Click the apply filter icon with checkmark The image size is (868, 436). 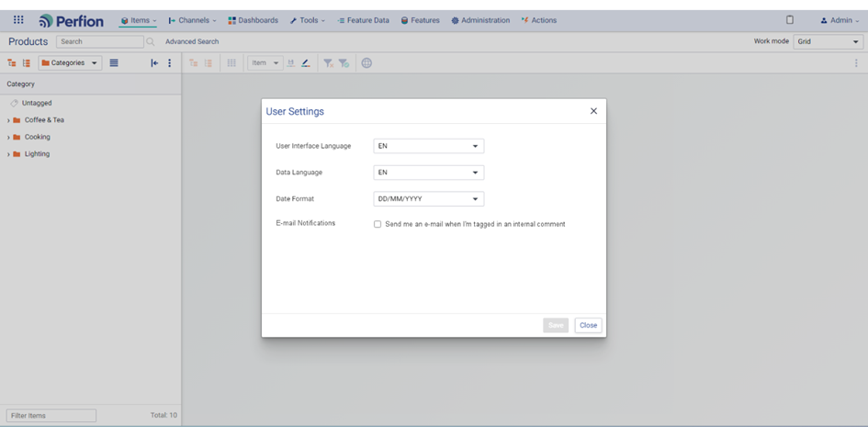344,63
